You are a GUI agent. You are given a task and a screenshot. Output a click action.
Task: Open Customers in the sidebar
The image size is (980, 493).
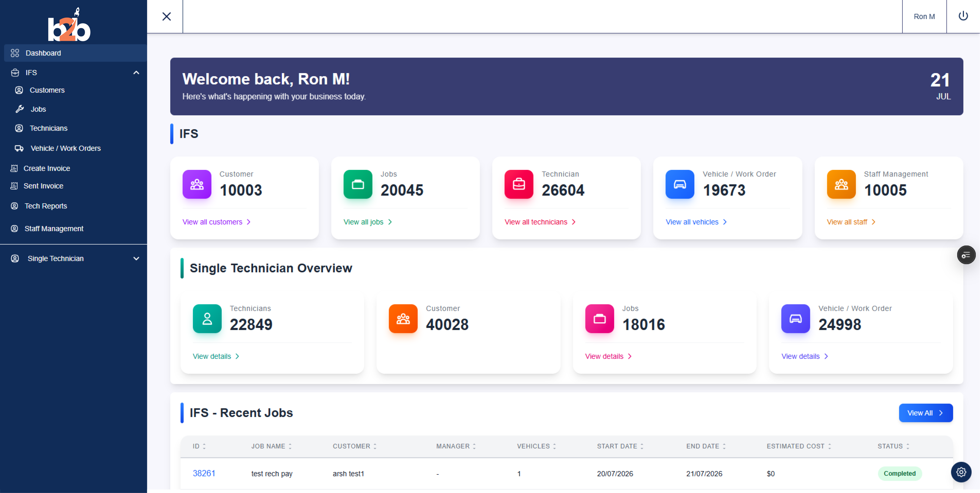pyautogui.click(x=47, y=90)
